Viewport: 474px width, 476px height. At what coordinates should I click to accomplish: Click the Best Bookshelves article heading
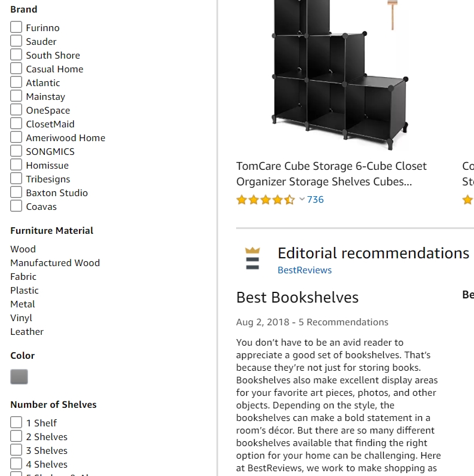297,297
